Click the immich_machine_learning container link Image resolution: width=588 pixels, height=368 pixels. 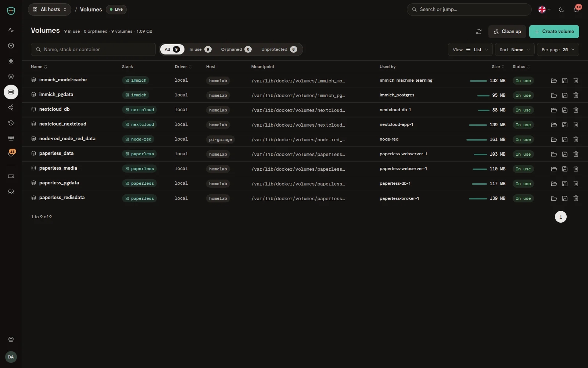[x=406, y=80]
